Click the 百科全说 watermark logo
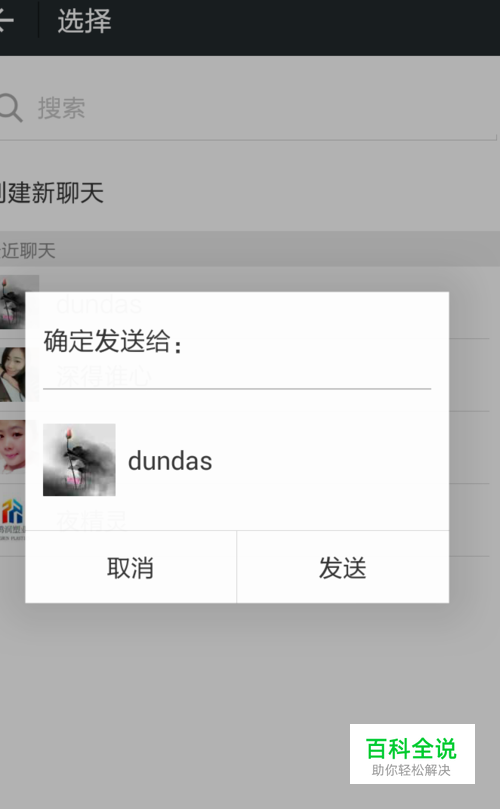The height and width of the screenshot is (809, 500). [x=411, y=749]
